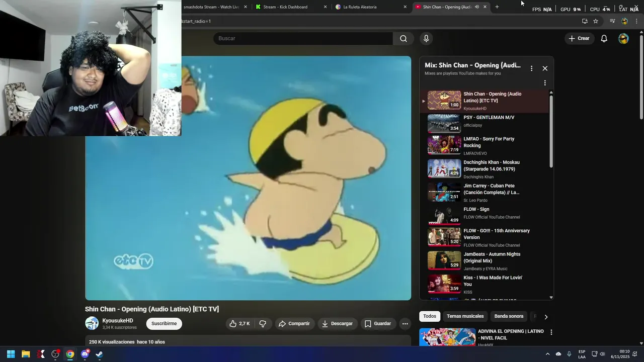Open the YouTube account avatar menu
This screenshot has width=644, height=362.
623,39
